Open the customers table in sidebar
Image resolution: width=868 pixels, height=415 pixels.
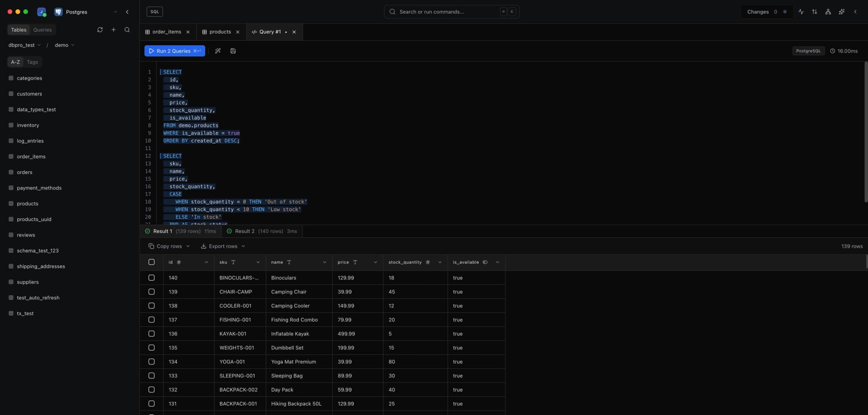pyautogui.click(x=29, y=94)
